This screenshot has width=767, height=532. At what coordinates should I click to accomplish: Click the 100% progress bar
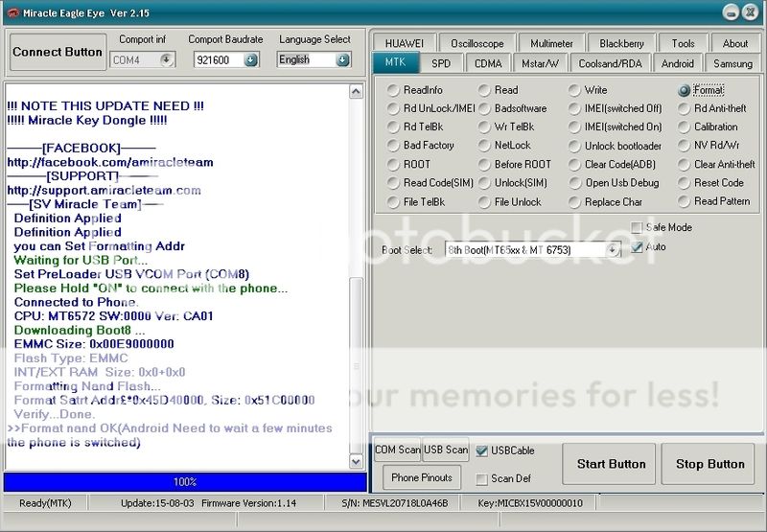(185, 481)
